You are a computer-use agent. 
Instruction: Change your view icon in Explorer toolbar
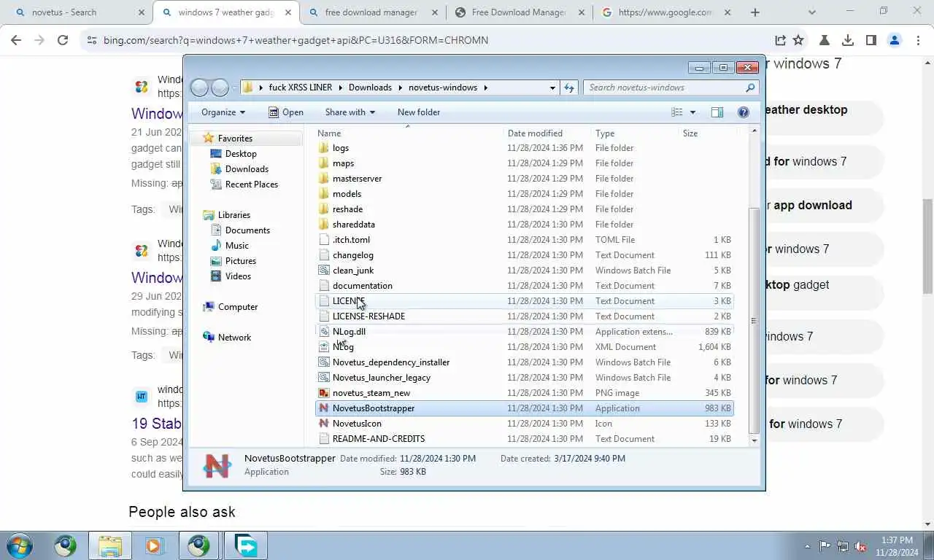pyautogui.click(x=677, y=112)
